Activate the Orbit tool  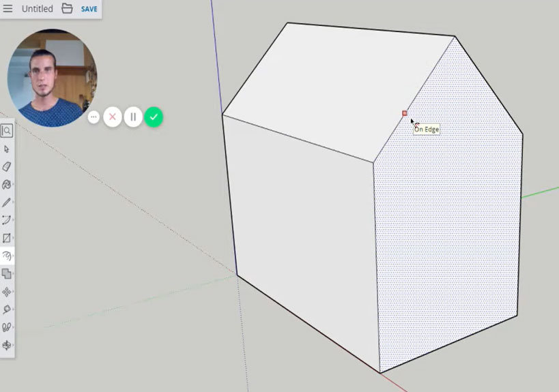7,345
